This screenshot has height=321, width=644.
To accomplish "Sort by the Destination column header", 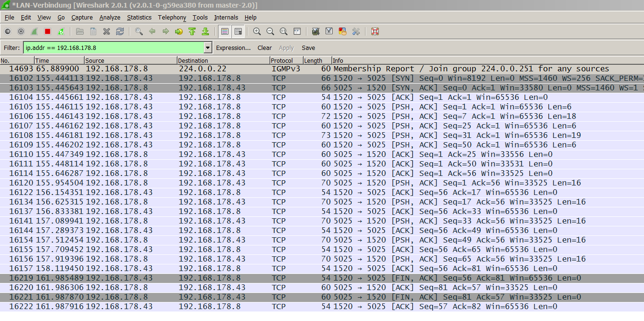I will (x=223, y=60).
